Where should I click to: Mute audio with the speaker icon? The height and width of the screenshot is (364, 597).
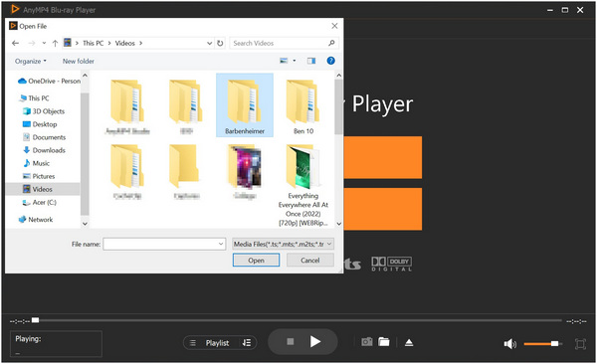point(509,344)
